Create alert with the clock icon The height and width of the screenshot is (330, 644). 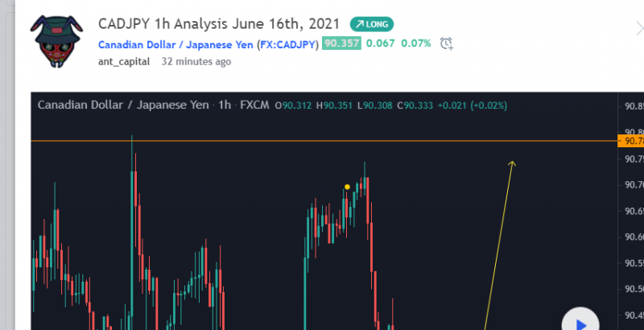[x=448, y=43]
